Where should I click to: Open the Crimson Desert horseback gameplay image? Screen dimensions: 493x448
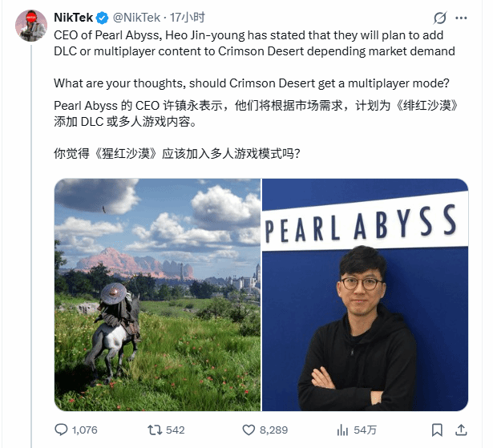tap(157, 295)
